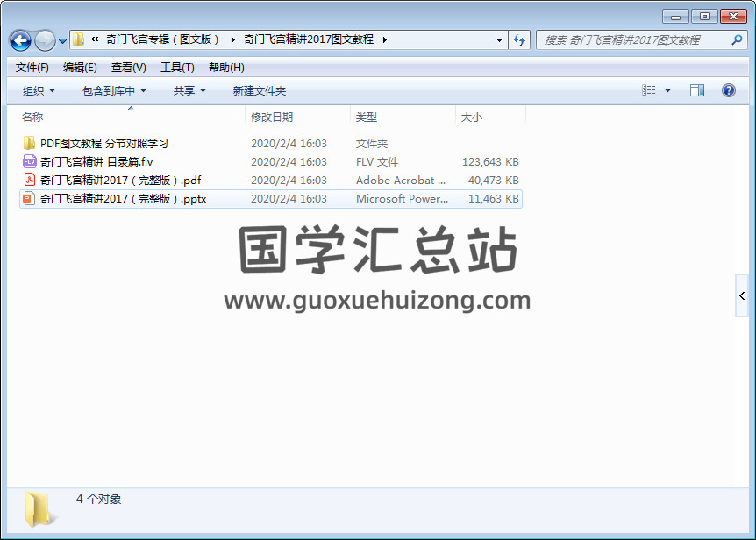The height and width of the screenshot is (540, 756).
Task: Open the 编辑(E) menu
Action: [x=80, y=67]
